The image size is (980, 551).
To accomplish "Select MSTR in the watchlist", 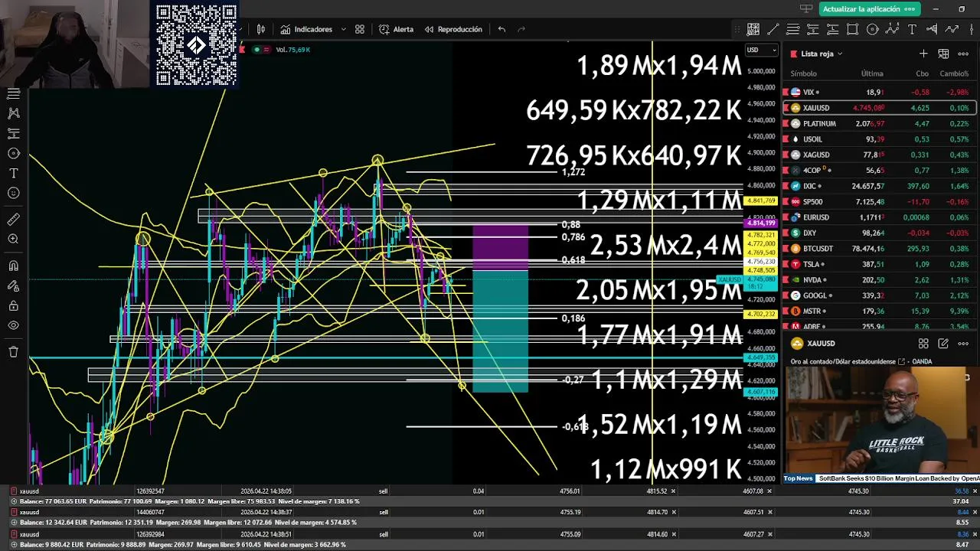I will pyautogui.click(x=879, y=311).
